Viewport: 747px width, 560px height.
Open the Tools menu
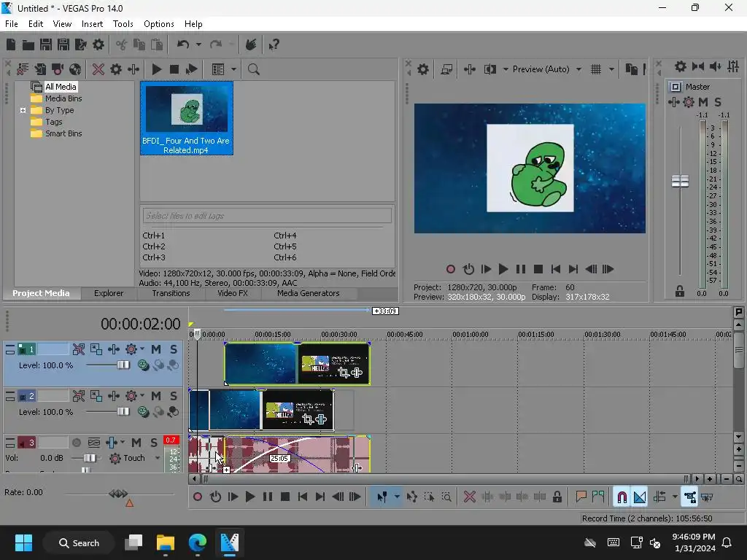[123, 24]
